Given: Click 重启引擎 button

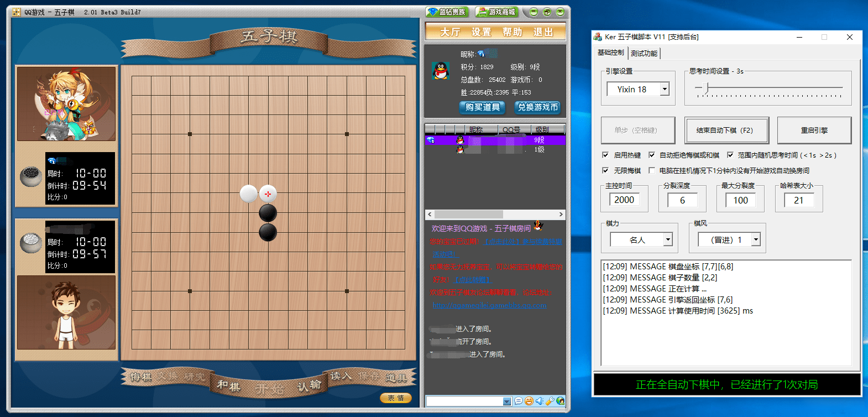Looking at the screenshot, I should (814, 131).
